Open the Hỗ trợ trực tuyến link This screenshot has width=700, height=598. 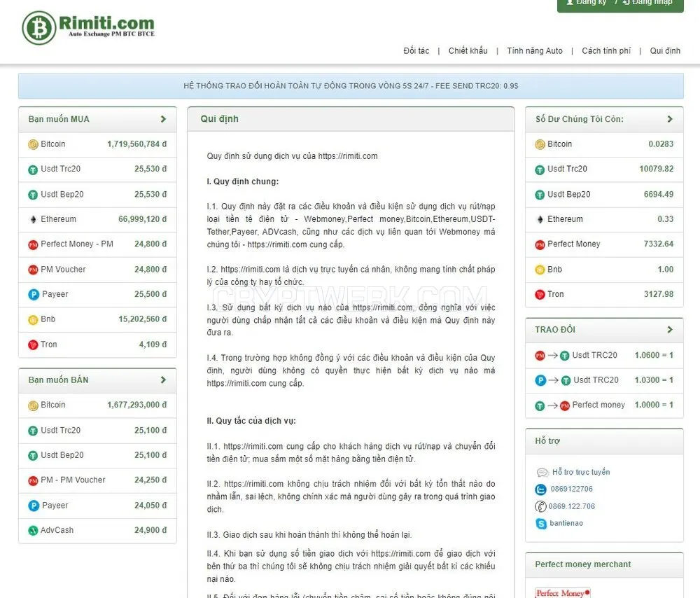coord(581,472)
